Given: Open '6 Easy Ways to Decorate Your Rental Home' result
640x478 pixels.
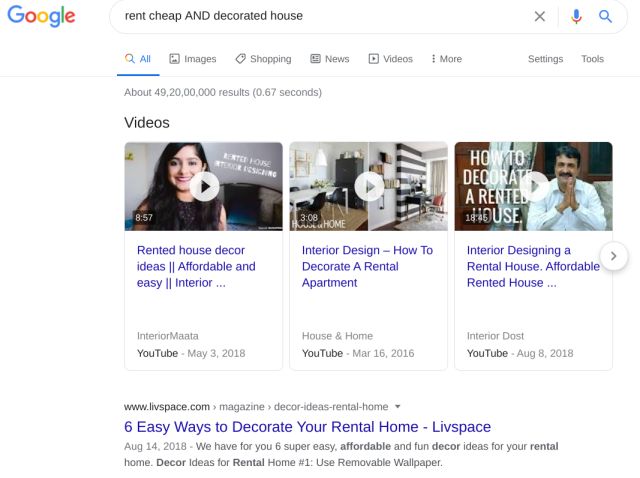Looking at the screenshot, I should click(307, 427).
